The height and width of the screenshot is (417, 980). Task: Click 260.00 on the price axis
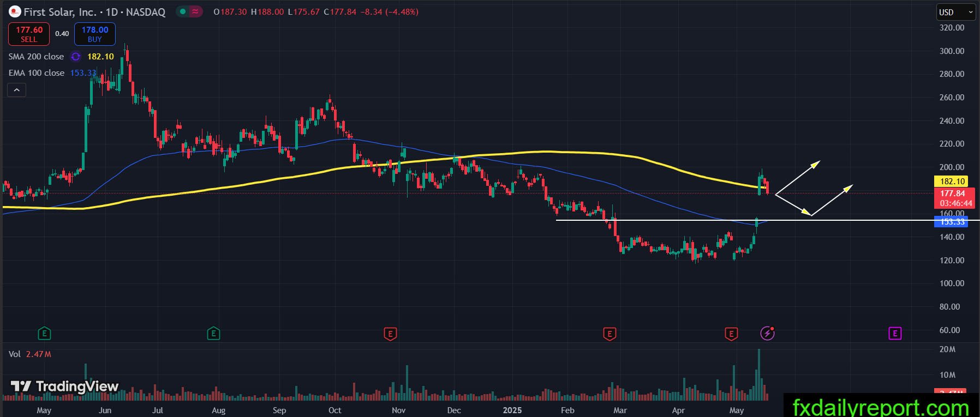[x=952, y=98]
